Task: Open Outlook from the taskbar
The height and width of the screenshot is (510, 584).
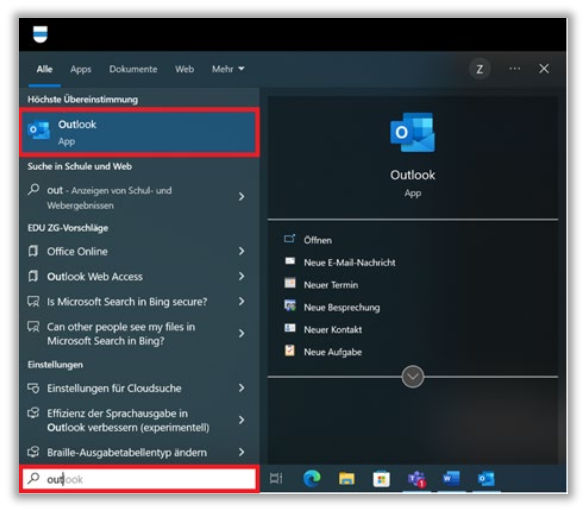Action: coord(486,478)
